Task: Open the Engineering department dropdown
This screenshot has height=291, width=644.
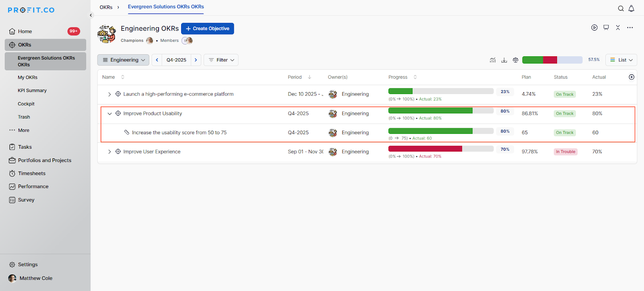Action: tap(123, 60)
